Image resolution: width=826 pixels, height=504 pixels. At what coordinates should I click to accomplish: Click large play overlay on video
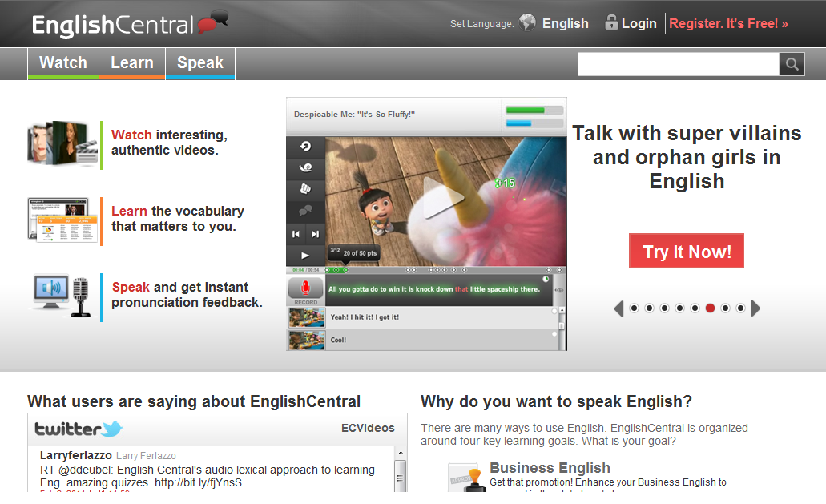pyautogui.click(x=442, y=197)
